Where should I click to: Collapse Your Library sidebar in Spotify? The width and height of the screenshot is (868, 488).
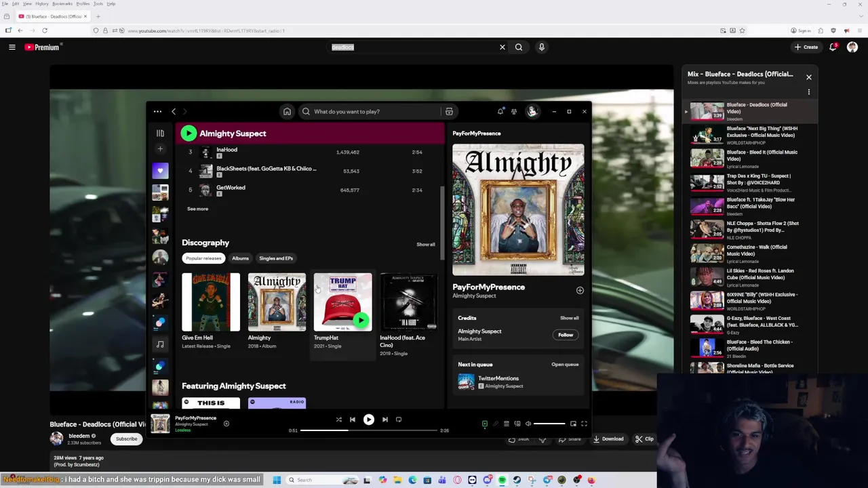point(160,134)
